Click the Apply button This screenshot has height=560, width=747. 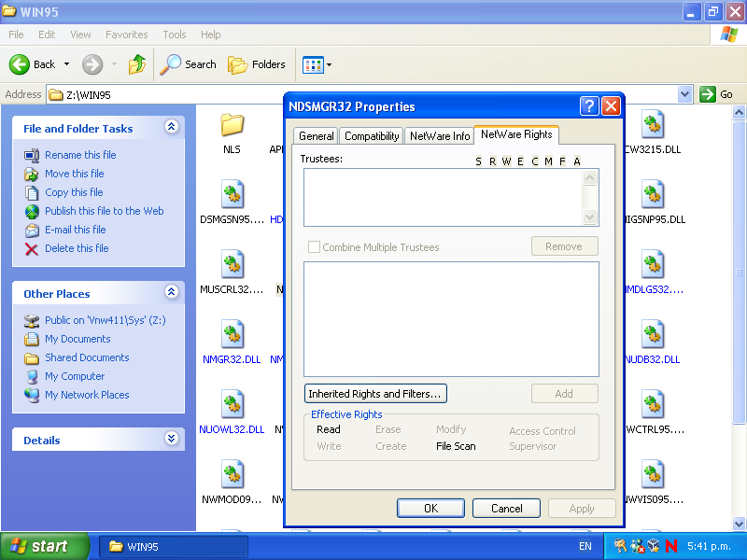tap(582, 508)
